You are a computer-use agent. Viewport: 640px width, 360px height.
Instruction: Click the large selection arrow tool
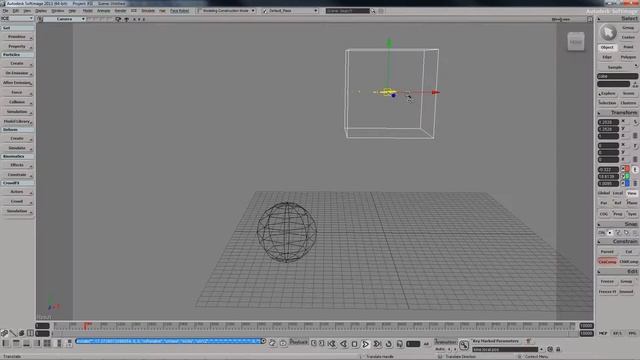click(608, 32)
